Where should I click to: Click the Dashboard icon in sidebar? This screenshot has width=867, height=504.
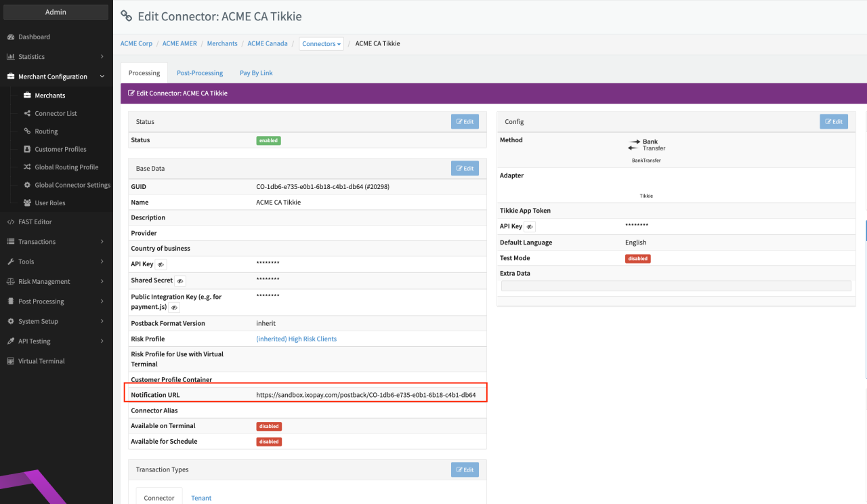point(11,37)
